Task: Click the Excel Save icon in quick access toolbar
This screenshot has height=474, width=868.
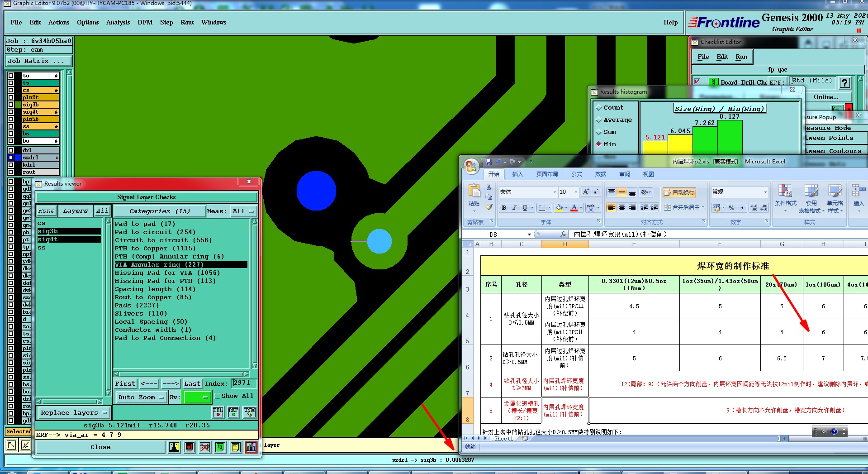Action: coord(489,162)
